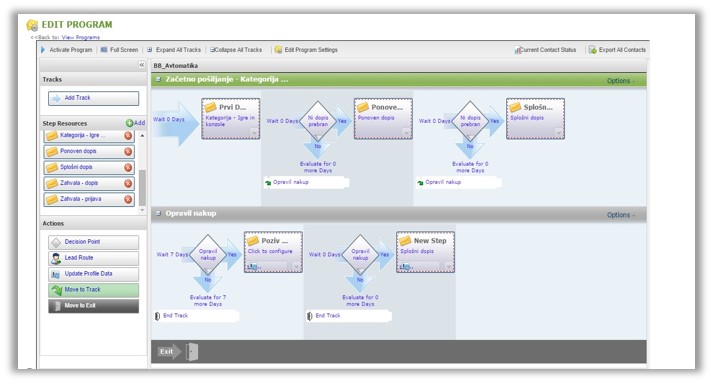Image resolution: width=713 pixels, height=383 pixels.
Task: Open dropdown on the New Step box
Action: point(449,267)
